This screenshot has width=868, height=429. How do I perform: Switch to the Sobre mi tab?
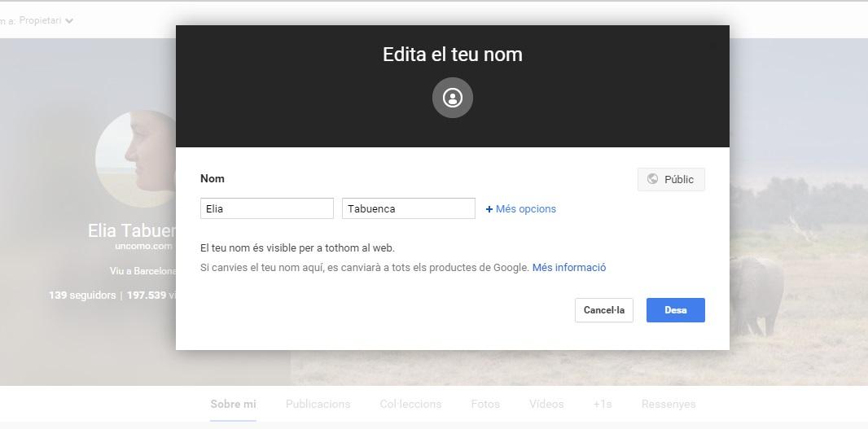233,404
